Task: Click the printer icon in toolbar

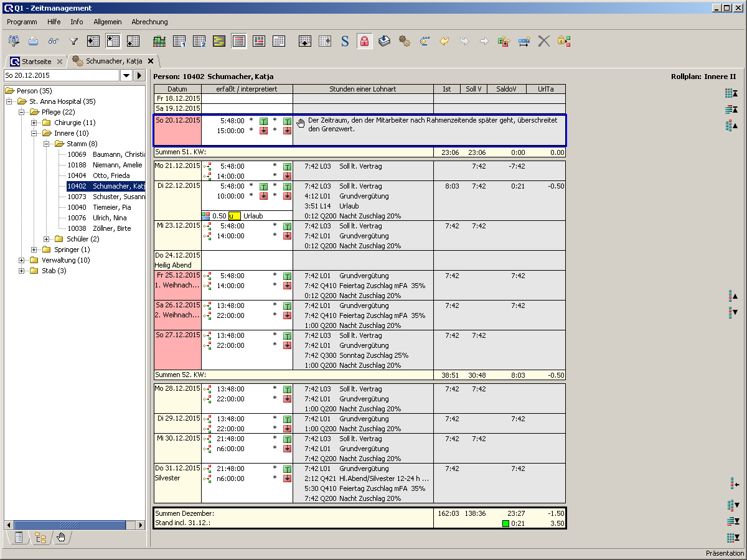Action: (34, 42)
